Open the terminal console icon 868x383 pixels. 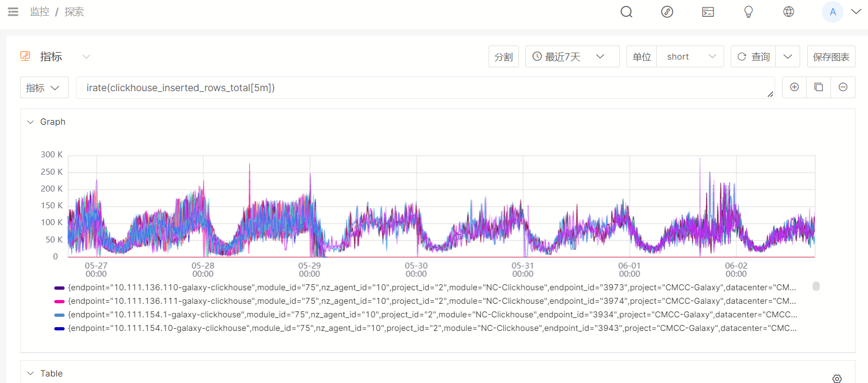click(708, 12)
